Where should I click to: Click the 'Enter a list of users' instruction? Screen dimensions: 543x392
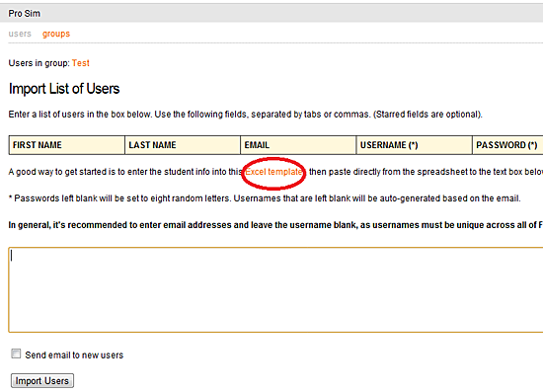[x=245, y=115]
